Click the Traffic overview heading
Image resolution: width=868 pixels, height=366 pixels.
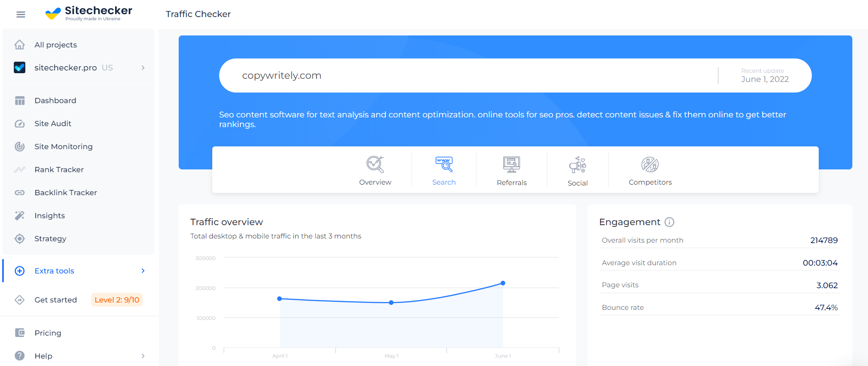[227, 222]
